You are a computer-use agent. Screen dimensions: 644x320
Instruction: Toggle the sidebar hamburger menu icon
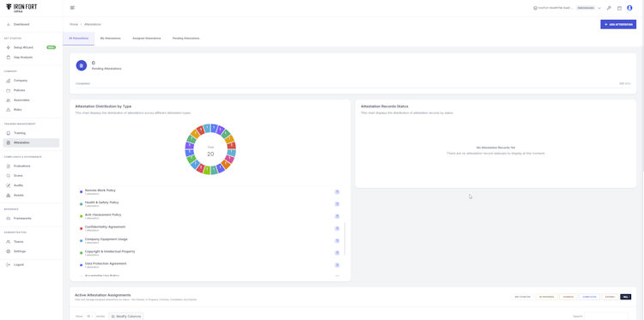[x=72, y=8]
